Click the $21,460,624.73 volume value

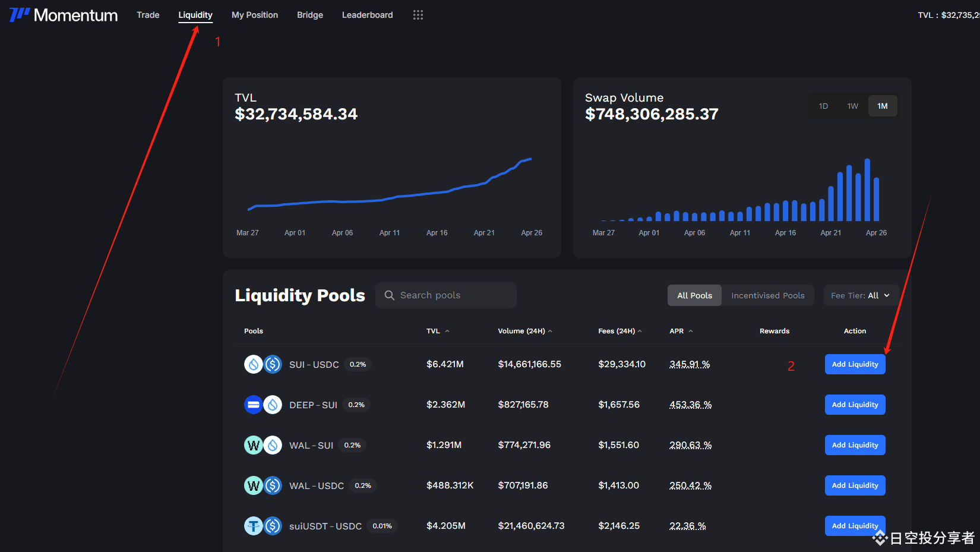tap(531, 526)
